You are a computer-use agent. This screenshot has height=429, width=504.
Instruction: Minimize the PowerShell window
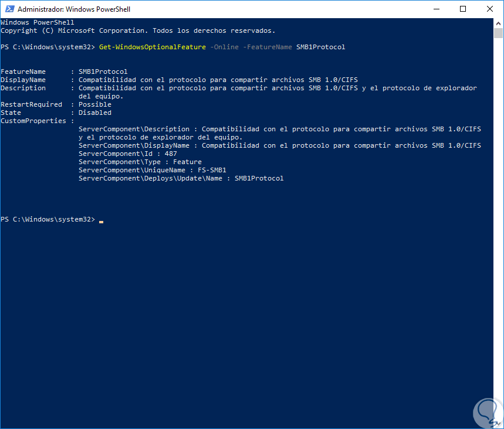[436, 9]
